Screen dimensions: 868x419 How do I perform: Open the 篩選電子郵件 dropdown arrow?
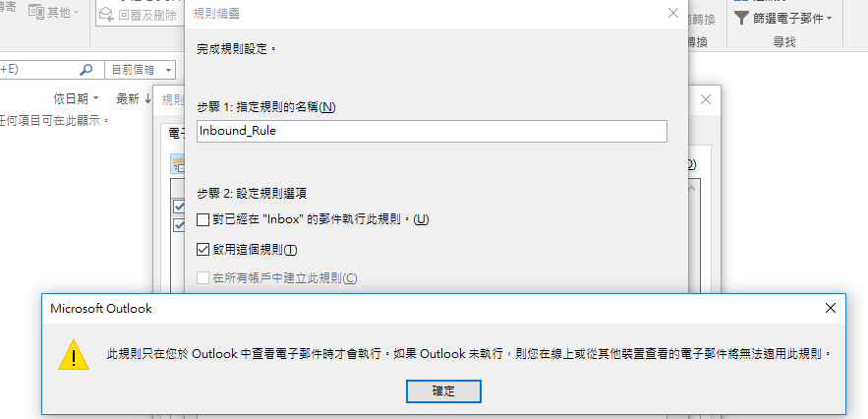click(830, 19)
